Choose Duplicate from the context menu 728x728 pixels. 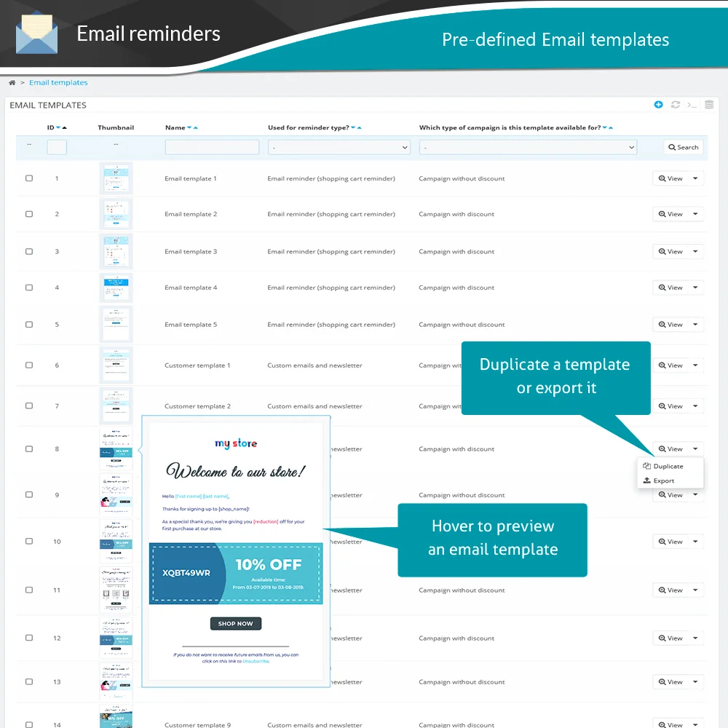pos(668,466)
